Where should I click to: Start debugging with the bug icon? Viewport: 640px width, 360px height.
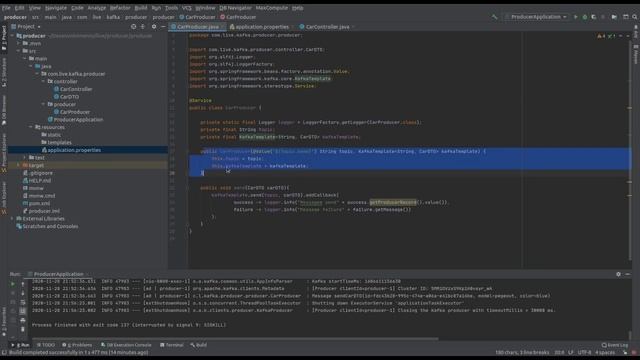(x=584, y=17)
